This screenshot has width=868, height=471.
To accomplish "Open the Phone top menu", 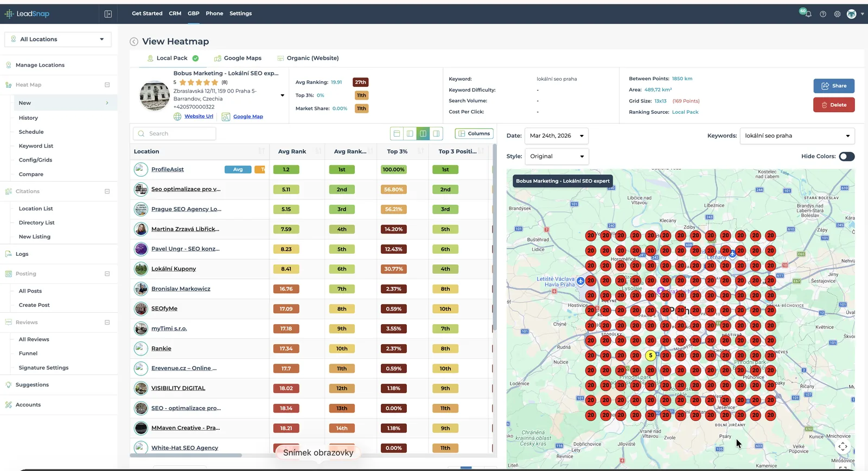I will 214,14.
